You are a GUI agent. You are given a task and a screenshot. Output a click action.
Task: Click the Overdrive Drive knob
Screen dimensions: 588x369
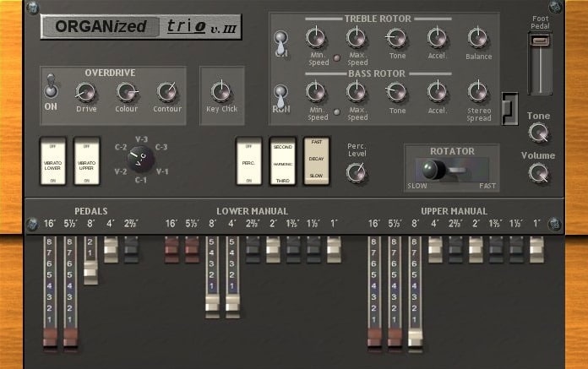pyautogui.click(x=86, y=91)
